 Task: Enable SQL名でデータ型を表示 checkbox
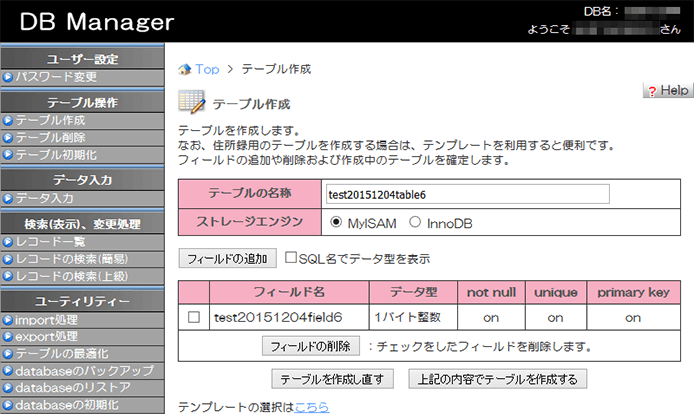click(291, 258)
